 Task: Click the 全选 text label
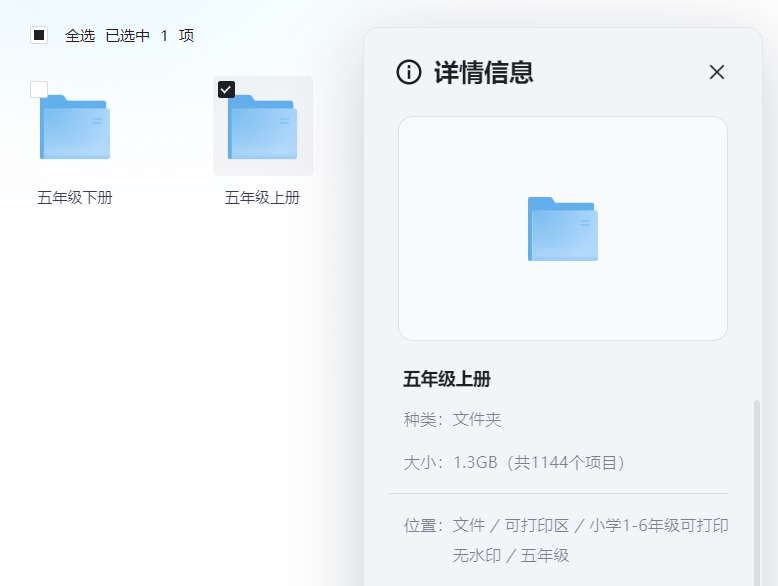(x=80, y=35)
